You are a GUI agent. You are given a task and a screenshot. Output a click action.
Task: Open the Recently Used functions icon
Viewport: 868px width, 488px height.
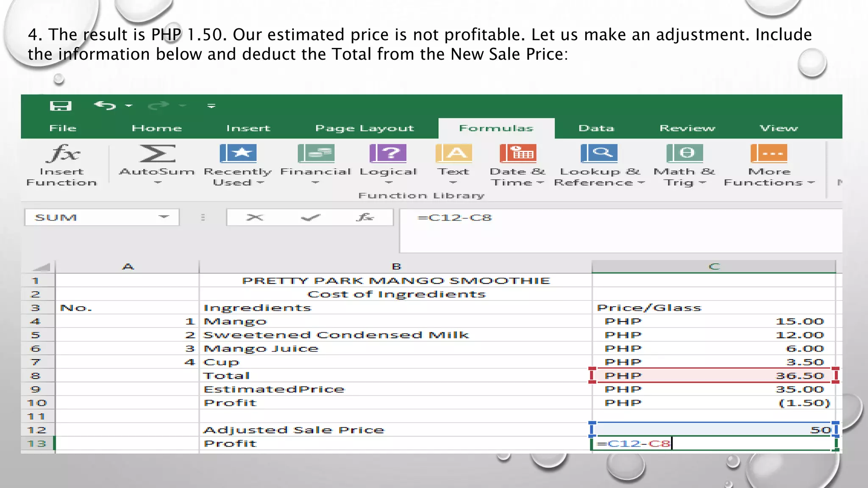(238, 153)
